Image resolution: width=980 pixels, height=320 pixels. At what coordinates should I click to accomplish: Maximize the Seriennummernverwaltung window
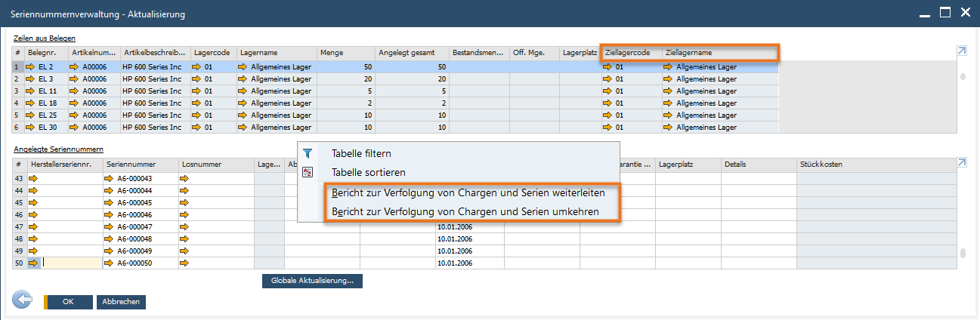944,12
